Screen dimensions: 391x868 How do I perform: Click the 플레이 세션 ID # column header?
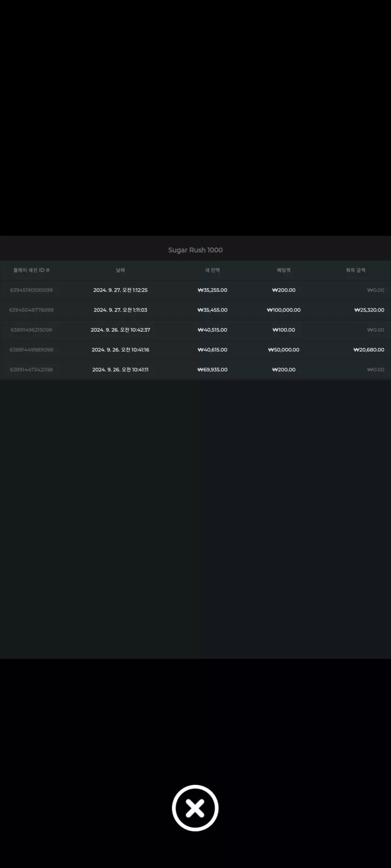tap(31, 270)
